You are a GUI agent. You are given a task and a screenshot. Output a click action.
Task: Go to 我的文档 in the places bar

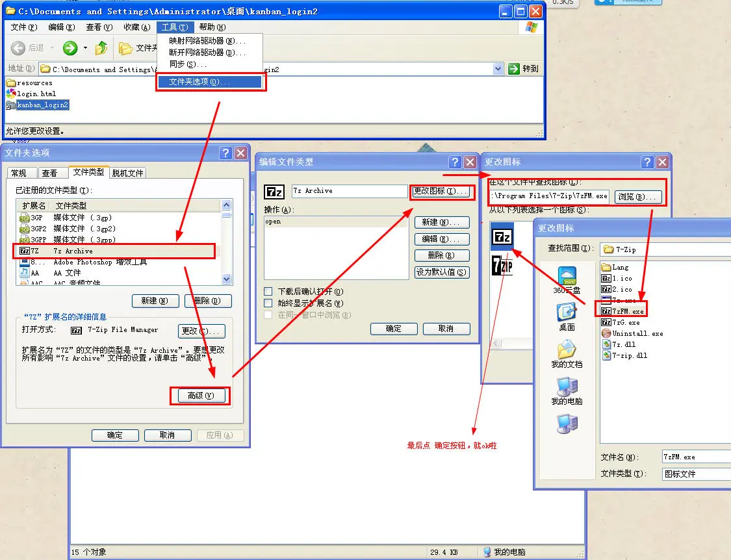567,355
